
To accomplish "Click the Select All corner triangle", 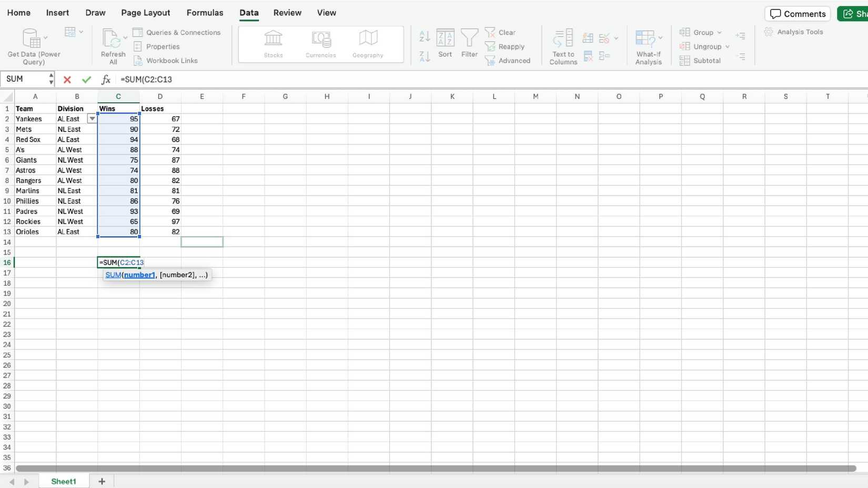I will (7, 96).
